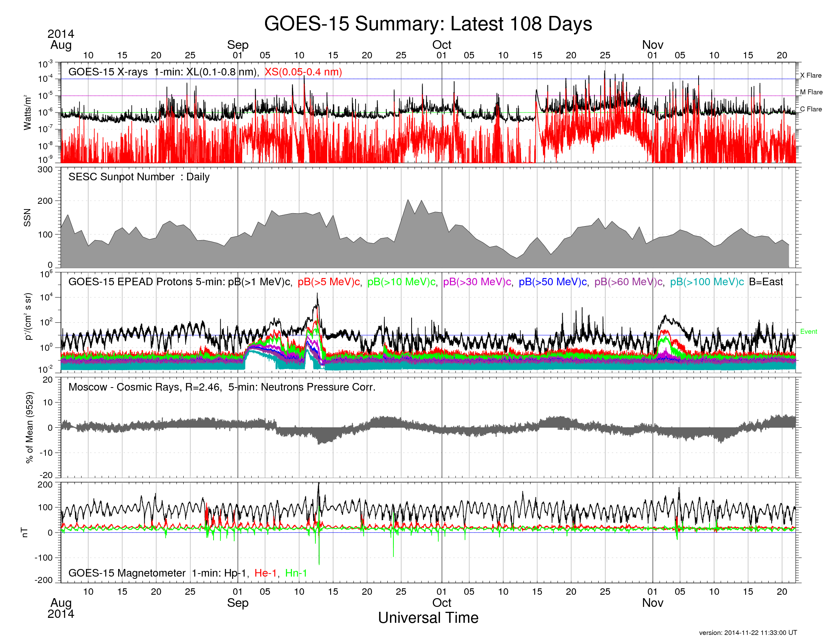Click the version timestamp text at bottom right
833x644 pixels.
(x=747, y=633)
